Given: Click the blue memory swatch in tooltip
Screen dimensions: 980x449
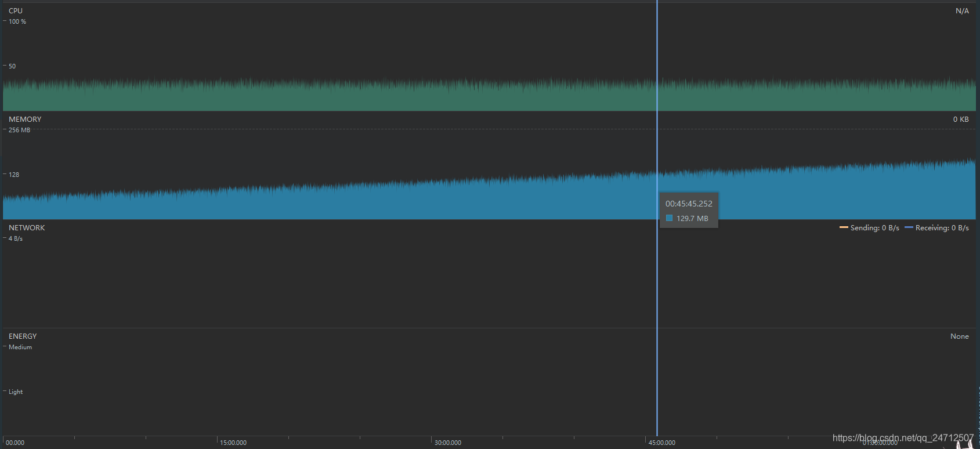Looking at the screenshot, I should 669,218.
